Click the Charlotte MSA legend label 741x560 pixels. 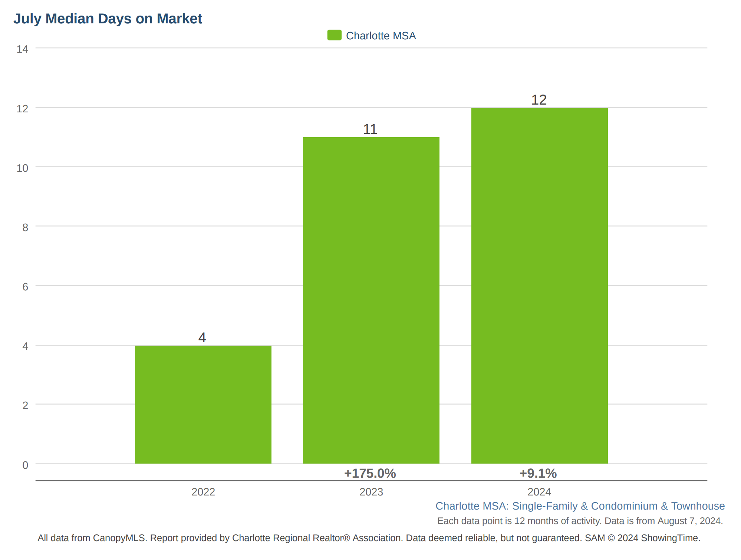(381, 36)
